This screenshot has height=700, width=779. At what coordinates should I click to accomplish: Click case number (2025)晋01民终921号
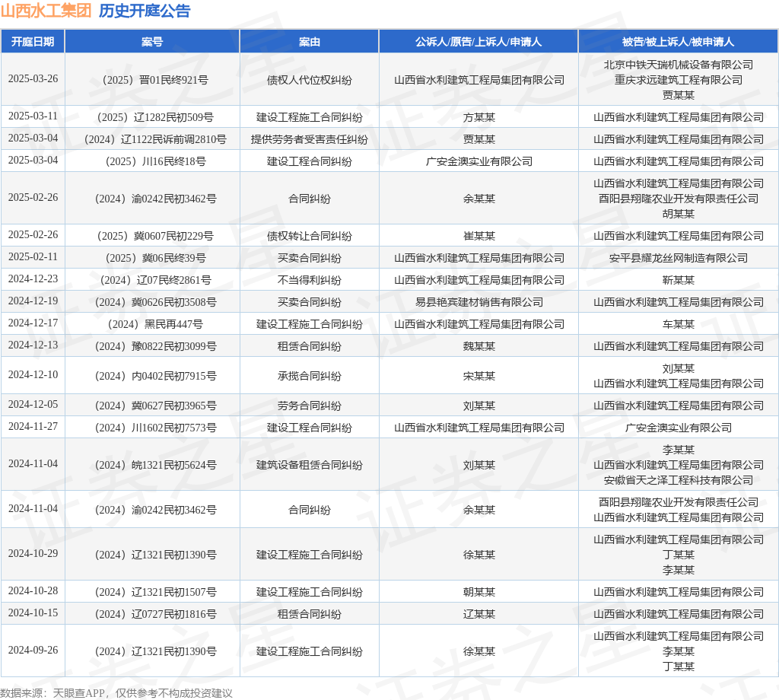152,80
